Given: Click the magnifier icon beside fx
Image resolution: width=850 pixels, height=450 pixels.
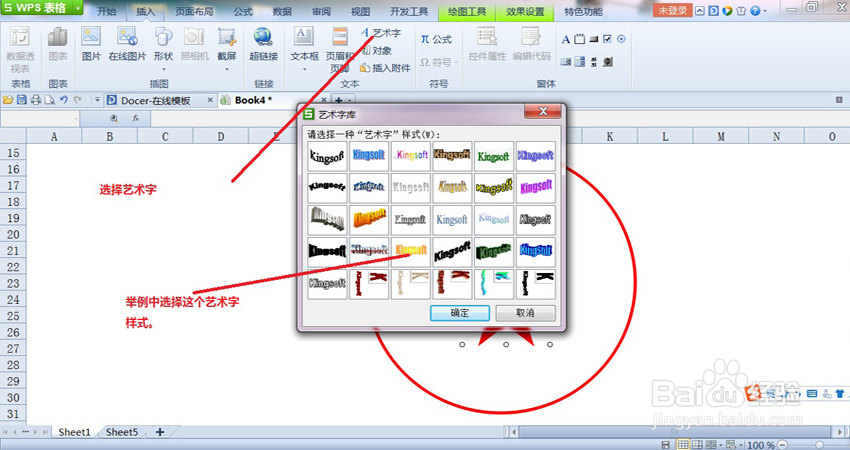Looking at the screenshot, I should coord(114,118).
